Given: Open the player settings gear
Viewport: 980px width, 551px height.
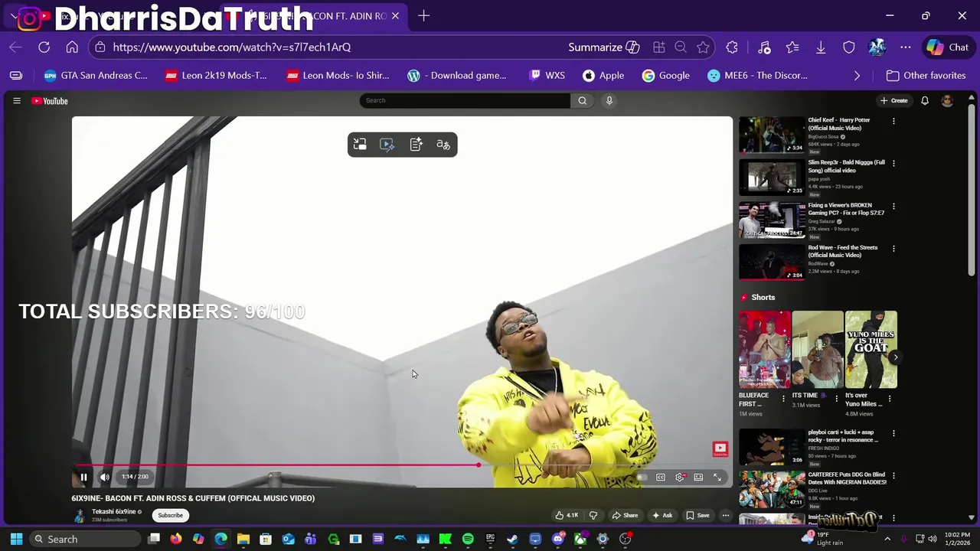Looking at the screenshot, I should pyautogui.click(x=680, y=478).
